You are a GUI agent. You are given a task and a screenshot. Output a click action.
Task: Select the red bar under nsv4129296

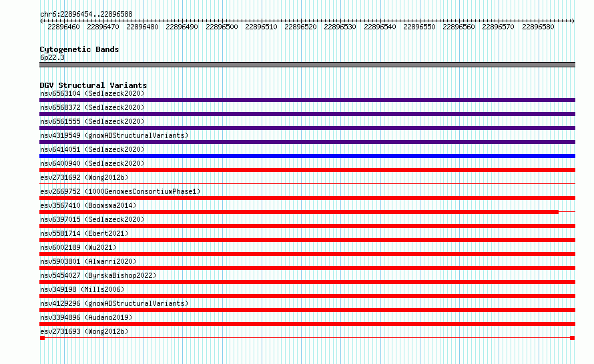(307, 310)
